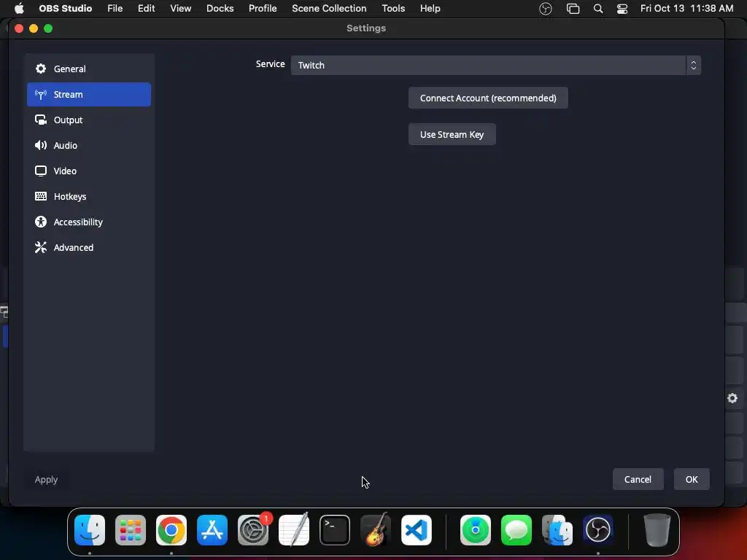Open System Settings from the Dock

click(253, 530)
